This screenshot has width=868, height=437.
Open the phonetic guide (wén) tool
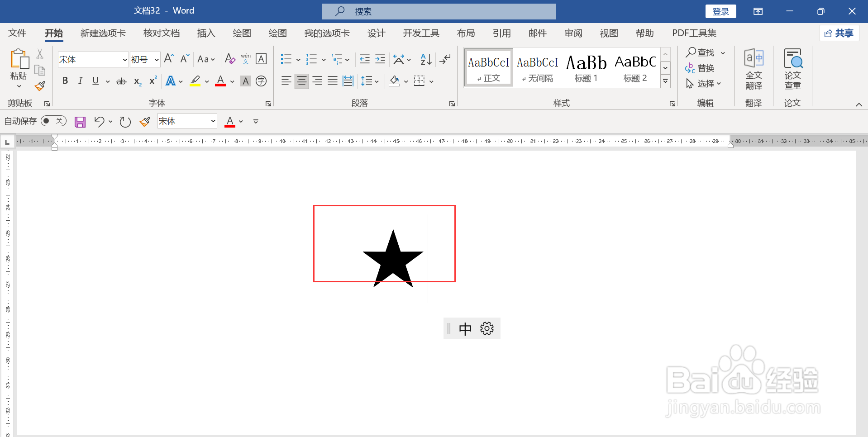[246, 59]
